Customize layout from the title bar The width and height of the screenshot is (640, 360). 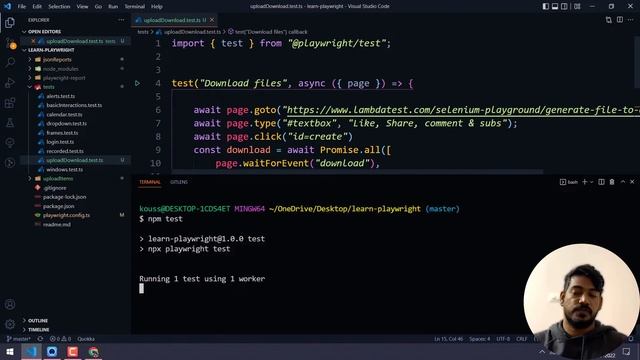[577, 7]
